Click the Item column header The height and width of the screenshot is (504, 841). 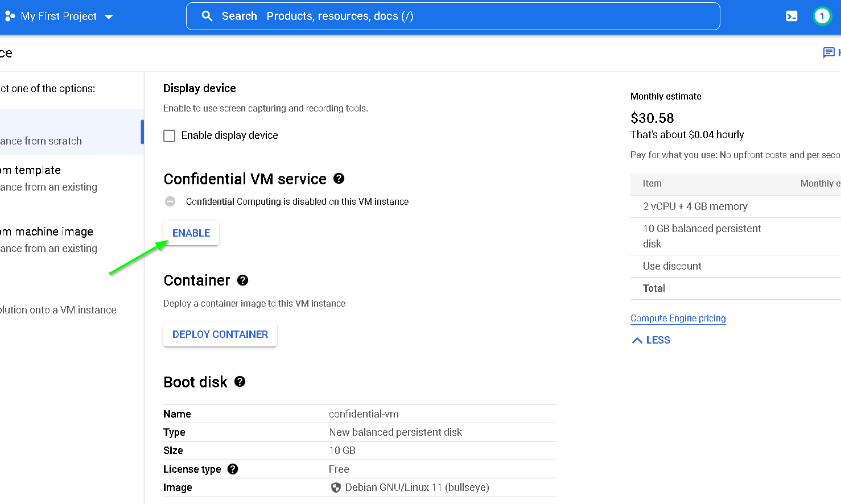(x=652, y=183)
